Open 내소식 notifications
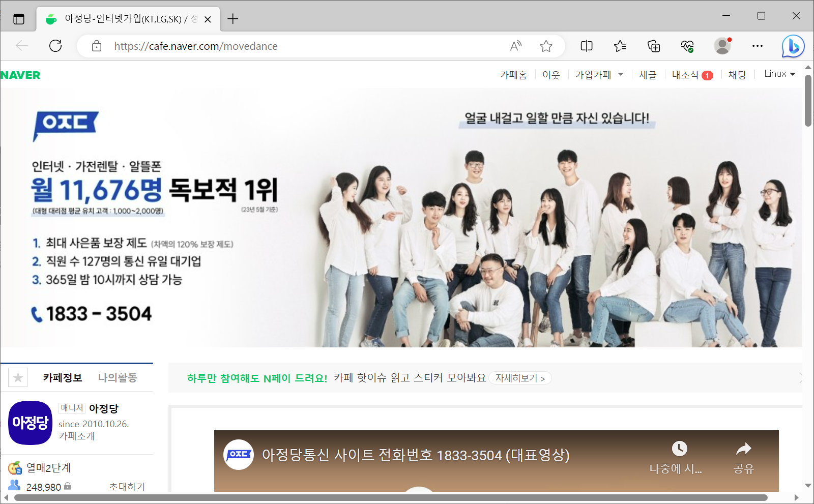This screenshot has width=814, height=504. click(x=692, y=75)
